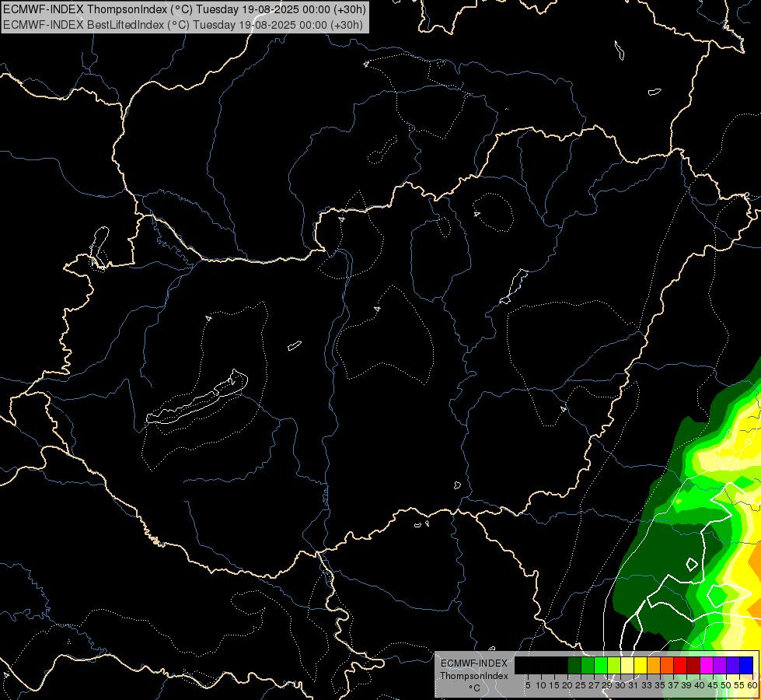Select the bright green 27–29 legend swatch
Image resolution: width=761 pixels, height=700 pixels.
[601, 666]
